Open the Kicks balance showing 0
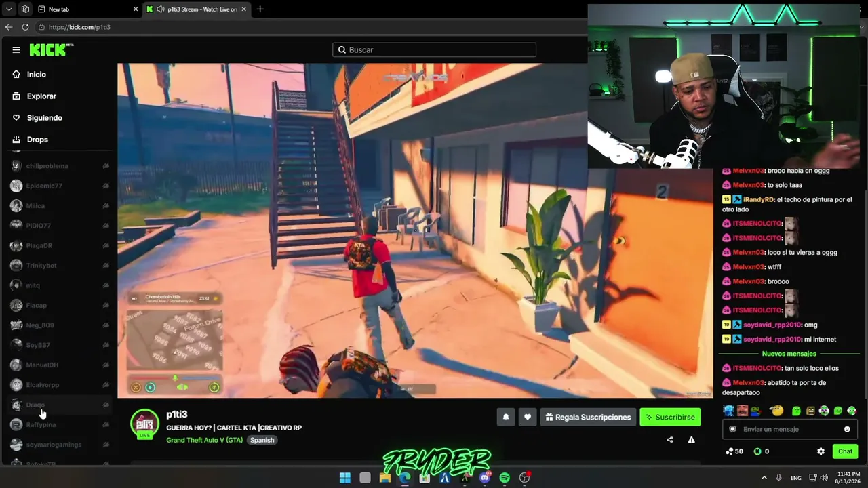Image resolution: width=868 pixels, height=488 pixels. pyautogui.click(x=762, y=451)
